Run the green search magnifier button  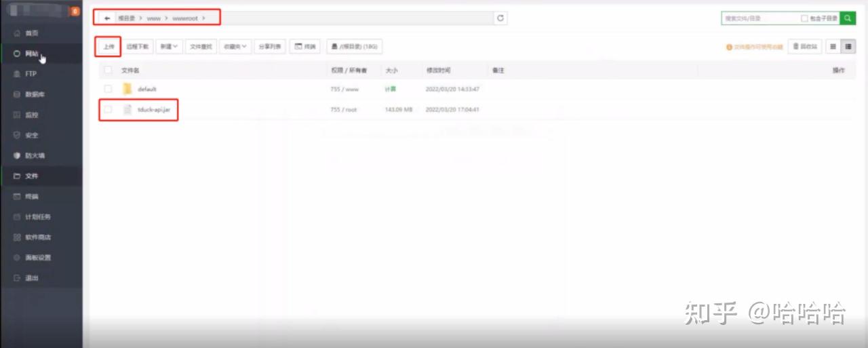click(848, 18)
